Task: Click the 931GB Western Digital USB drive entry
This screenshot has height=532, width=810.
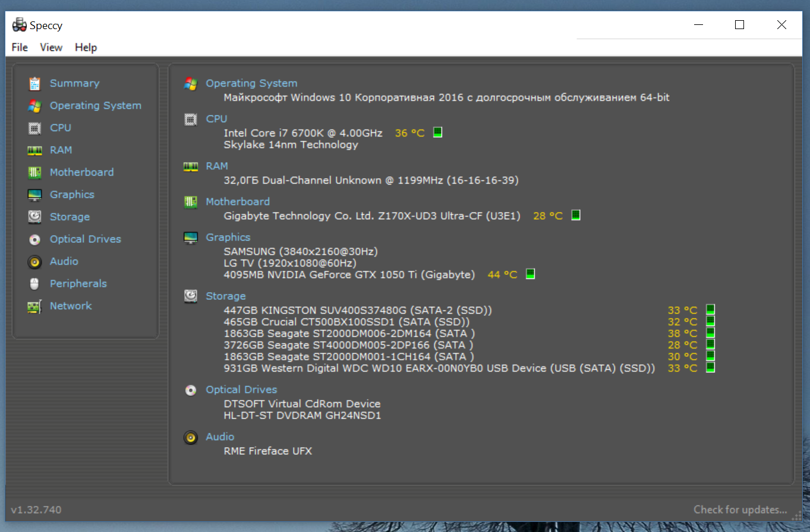Action: click(440, 369)
